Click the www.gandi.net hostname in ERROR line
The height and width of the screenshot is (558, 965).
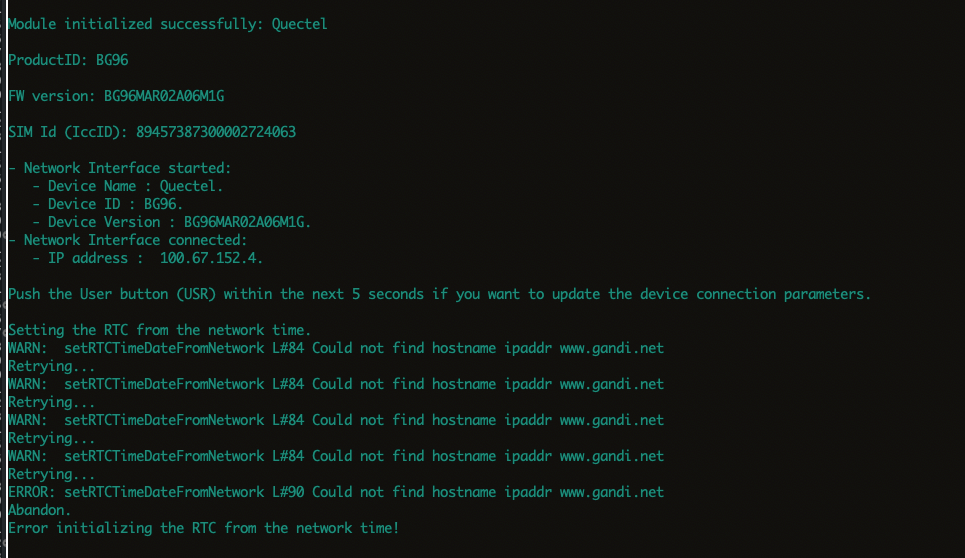(x=612, y=492)
